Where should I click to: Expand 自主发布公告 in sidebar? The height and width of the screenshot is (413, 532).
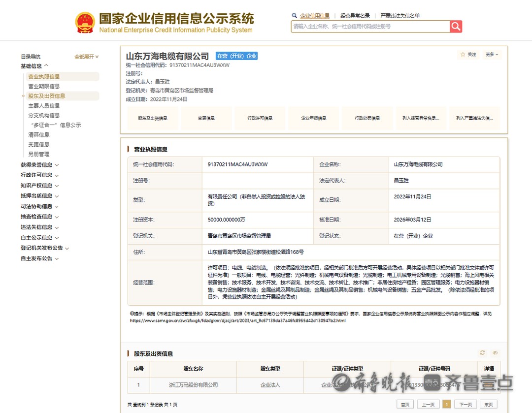[40, 258]
